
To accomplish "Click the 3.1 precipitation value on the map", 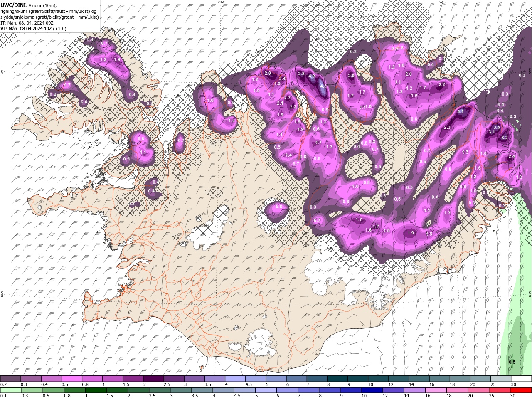I will 491,132.
